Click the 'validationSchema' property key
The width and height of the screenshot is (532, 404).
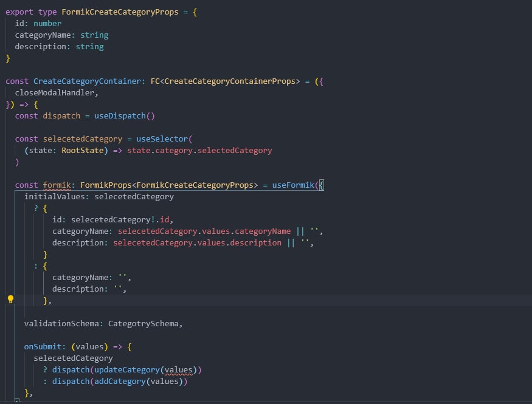(x=61, y=324)
